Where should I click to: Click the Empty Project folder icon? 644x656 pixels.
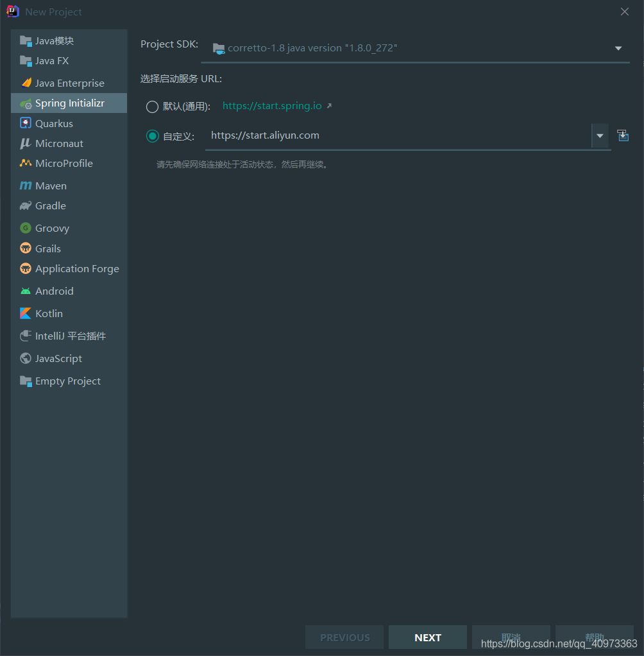click(26, 381)
